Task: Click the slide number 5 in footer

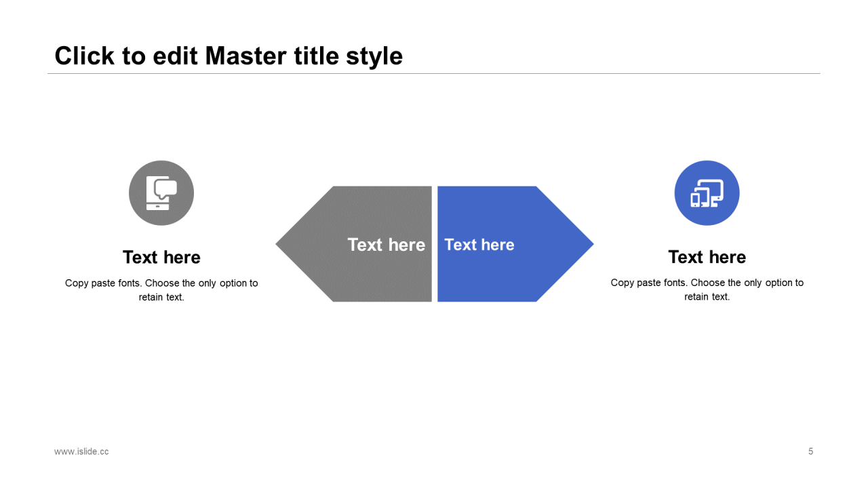Action: click(810, 451)
